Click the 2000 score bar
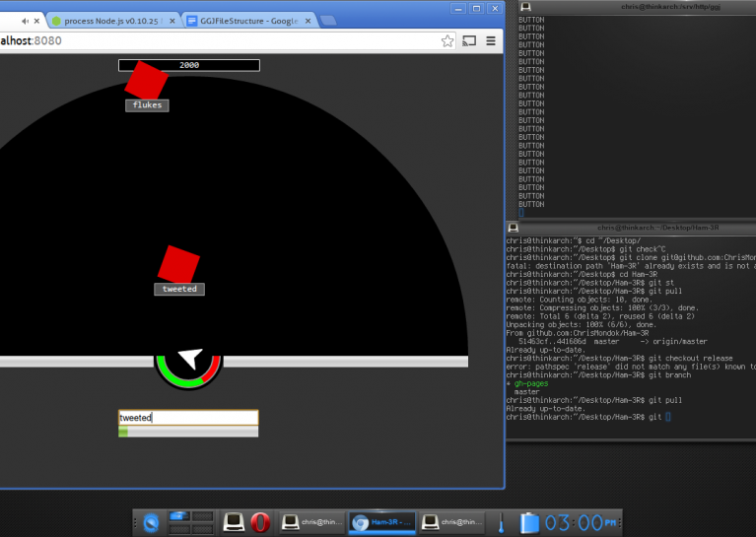756x537 pixels. pos(188,65)
